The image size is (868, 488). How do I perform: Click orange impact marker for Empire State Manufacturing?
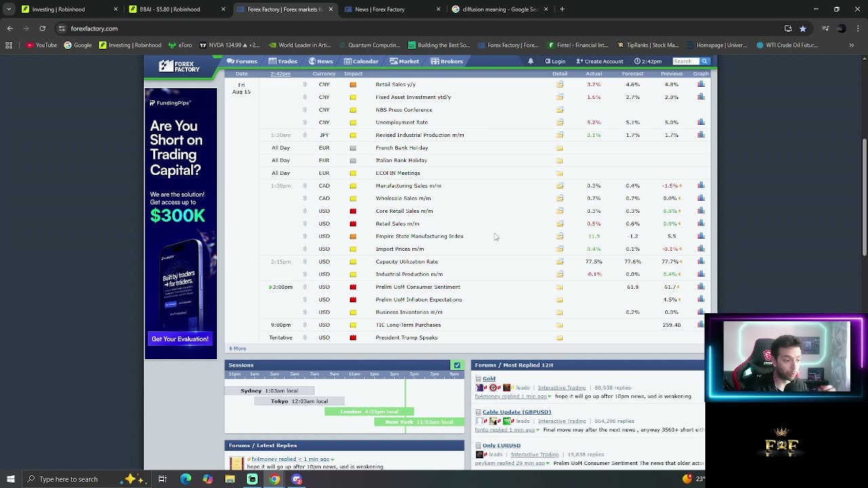click(x=353, y=237)
